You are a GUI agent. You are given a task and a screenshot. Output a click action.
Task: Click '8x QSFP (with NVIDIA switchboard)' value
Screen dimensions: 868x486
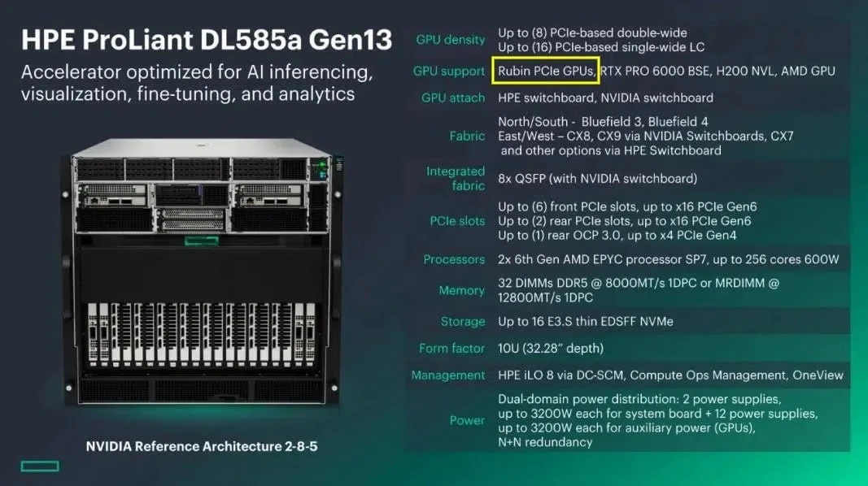[x=597, y=179]
